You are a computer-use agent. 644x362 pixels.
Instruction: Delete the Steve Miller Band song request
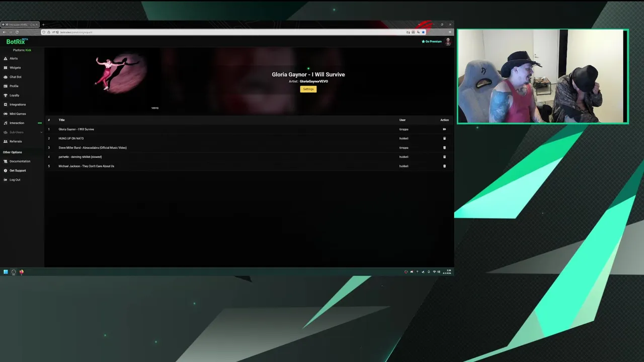(444, 148)
